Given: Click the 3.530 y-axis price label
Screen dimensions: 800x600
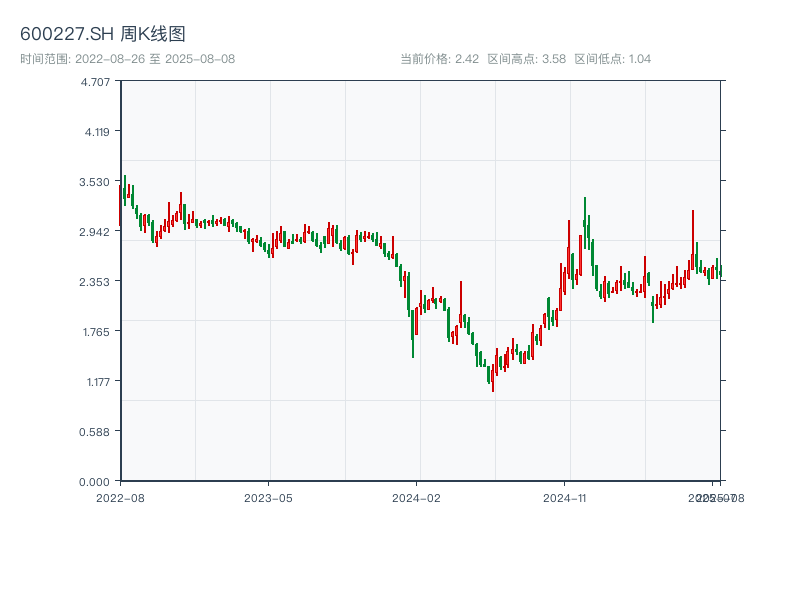Looking at the screenshot, I should tap(96, 181).
